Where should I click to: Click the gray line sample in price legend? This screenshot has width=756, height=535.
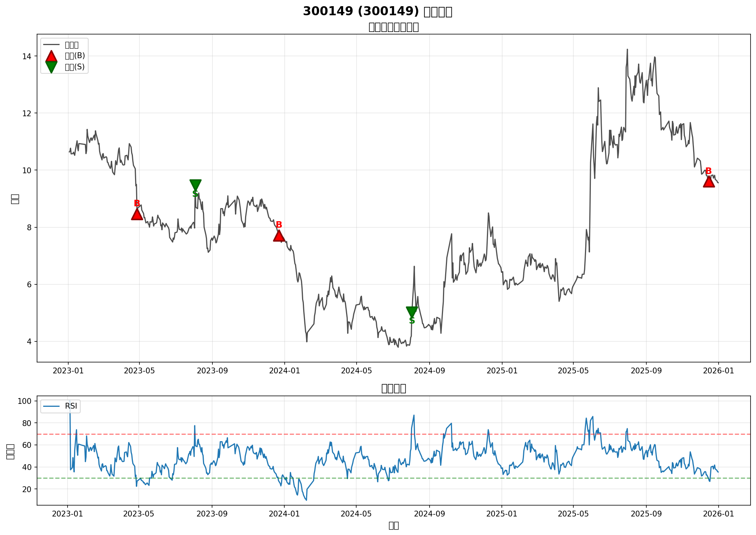coord(51,45)
